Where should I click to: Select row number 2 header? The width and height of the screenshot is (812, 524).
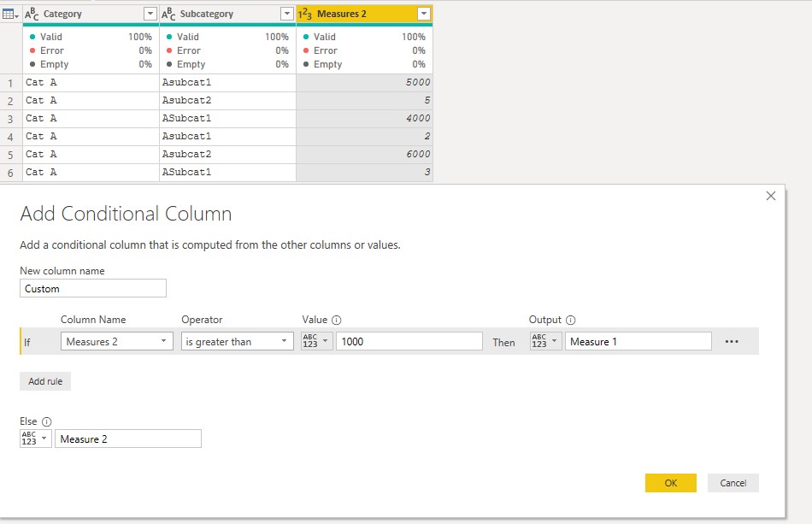click(10, 101)
